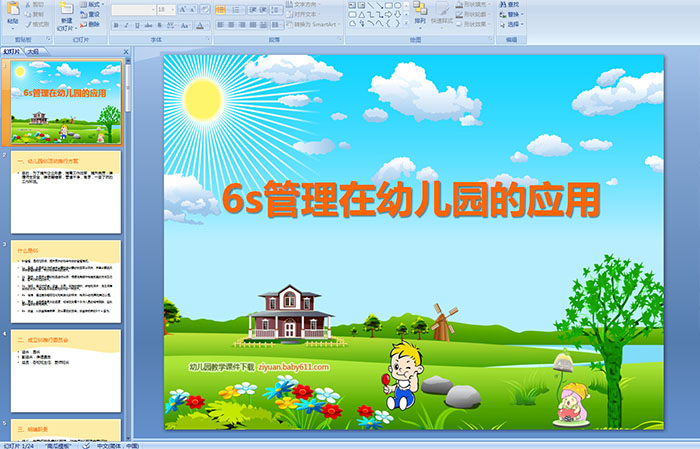Open the Shape Fill (形状填充) color menu
Image resolution: width=700 pixels, height=449 pixels.
(473, 4)
